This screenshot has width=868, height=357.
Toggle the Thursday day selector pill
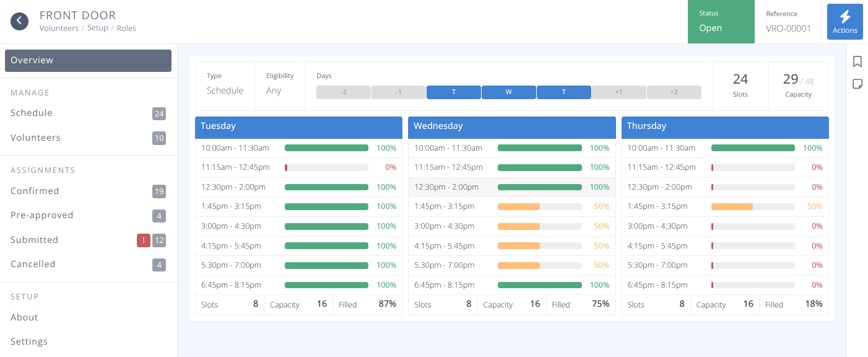pos(563,92)
